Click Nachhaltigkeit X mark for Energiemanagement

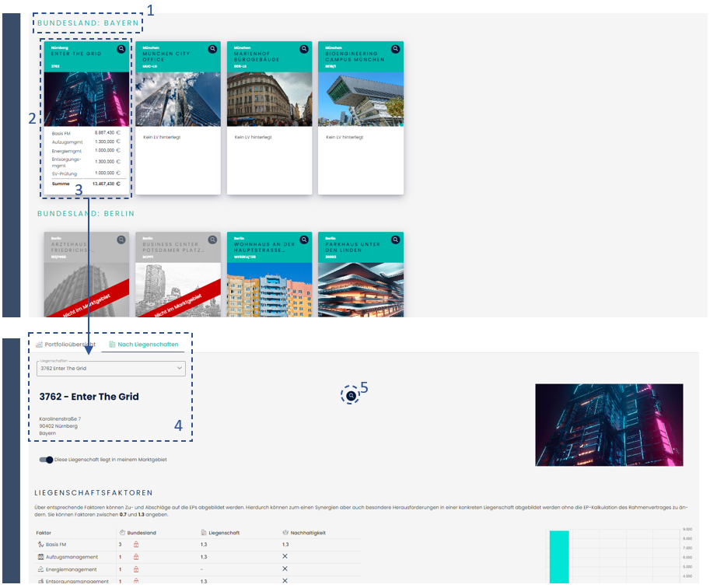(x=285, y=569)
